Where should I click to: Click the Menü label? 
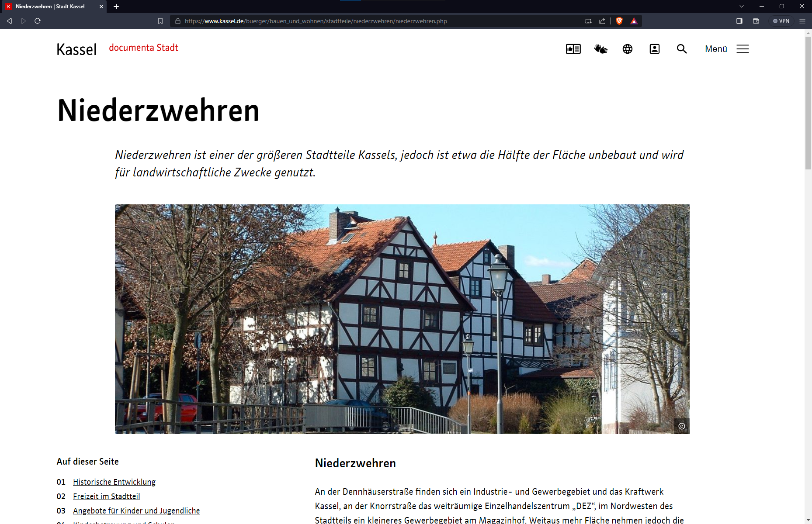pos(715,49)
